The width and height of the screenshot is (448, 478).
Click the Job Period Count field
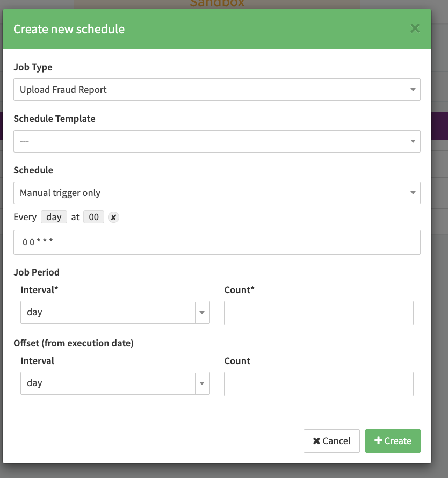click(x=319, y=313)
